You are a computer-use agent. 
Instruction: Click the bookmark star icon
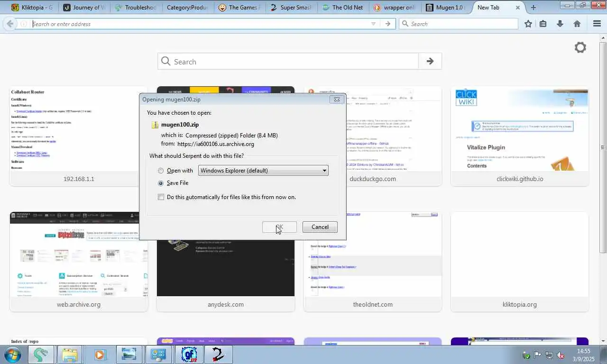pyautogui.click(x=528, y=24)
